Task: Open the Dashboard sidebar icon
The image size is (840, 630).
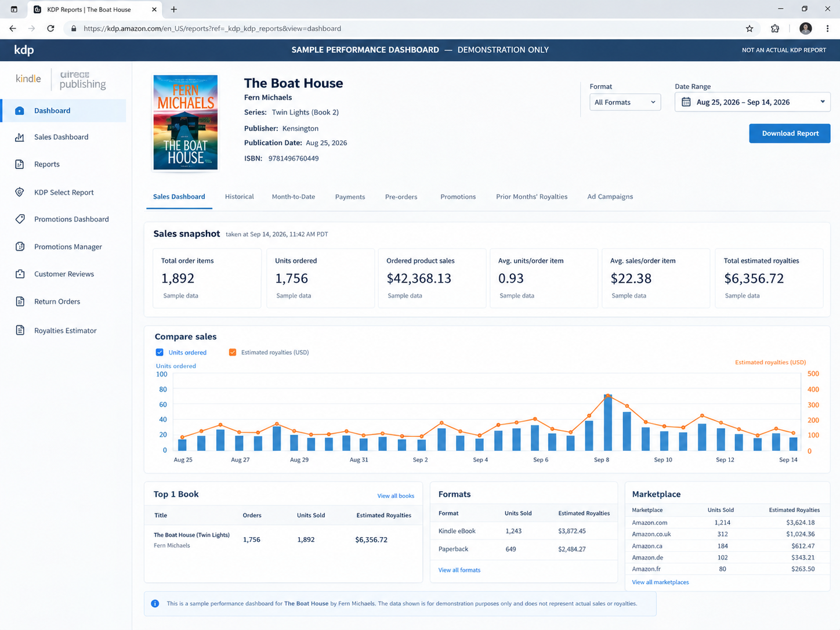Action: click(x=20, y=111)
